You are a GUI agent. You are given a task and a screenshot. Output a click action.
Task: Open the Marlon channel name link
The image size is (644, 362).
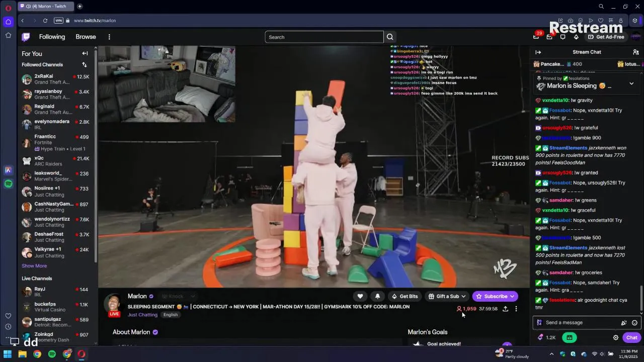pos(137,296)
